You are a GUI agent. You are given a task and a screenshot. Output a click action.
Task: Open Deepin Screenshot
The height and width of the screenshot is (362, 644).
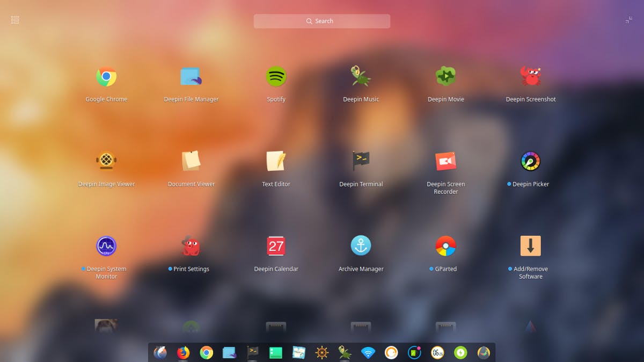[530, 76]
